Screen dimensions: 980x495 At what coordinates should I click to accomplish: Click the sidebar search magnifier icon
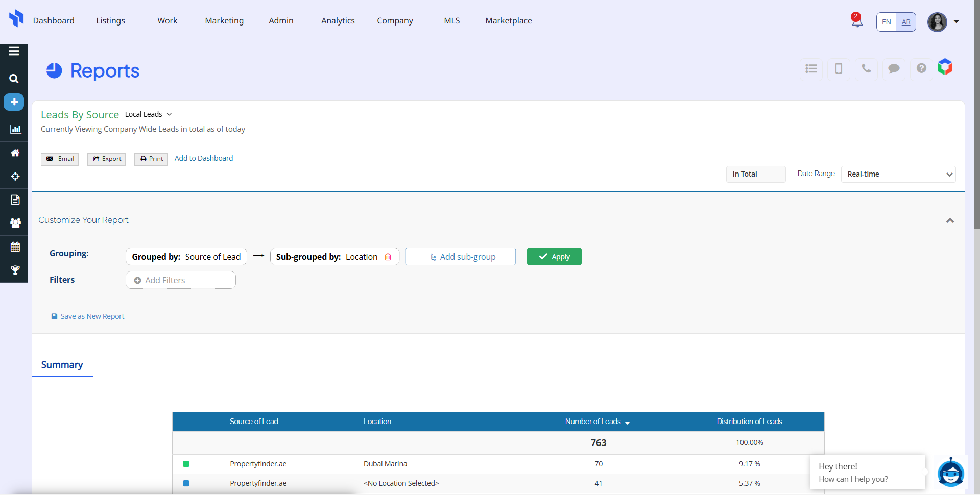(x=14, y=79)
